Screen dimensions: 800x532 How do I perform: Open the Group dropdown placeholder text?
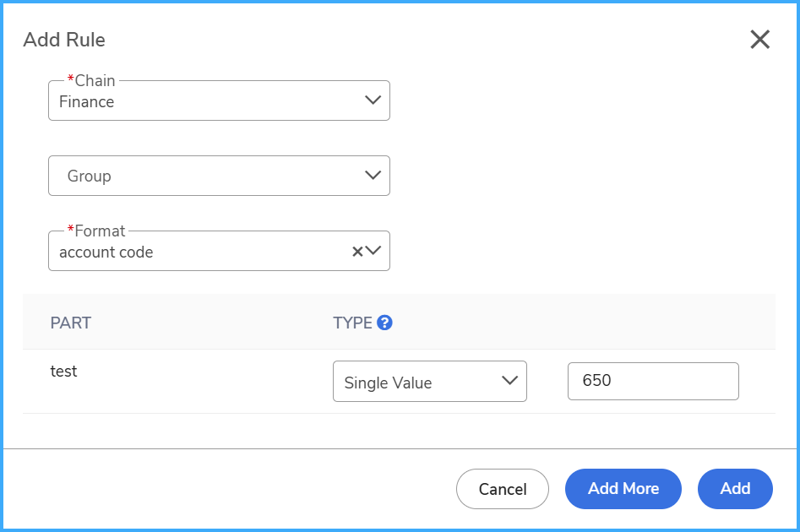tap(90, 176)
